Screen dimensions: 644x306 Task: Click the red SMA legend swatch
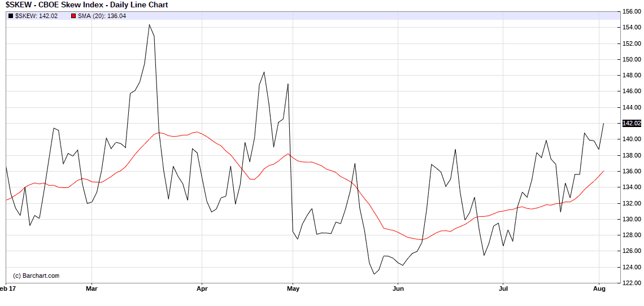coord(73,16)
